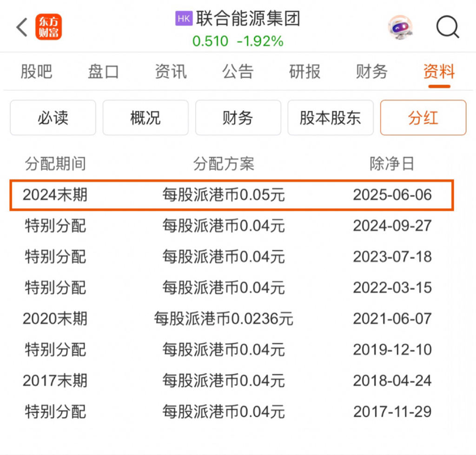
Task: Select the 2017末期 row label
Action: [55, 381]
